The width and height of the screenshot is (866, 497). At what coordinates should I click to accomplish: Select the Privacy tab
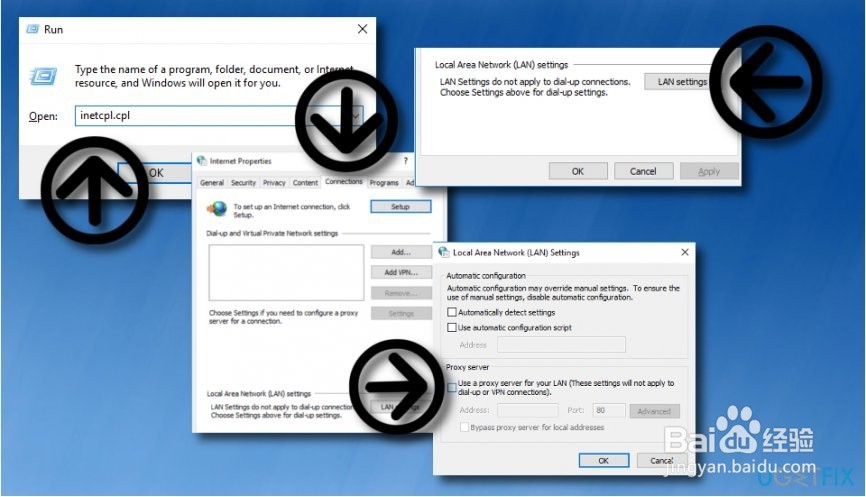(x=274, y=183)
